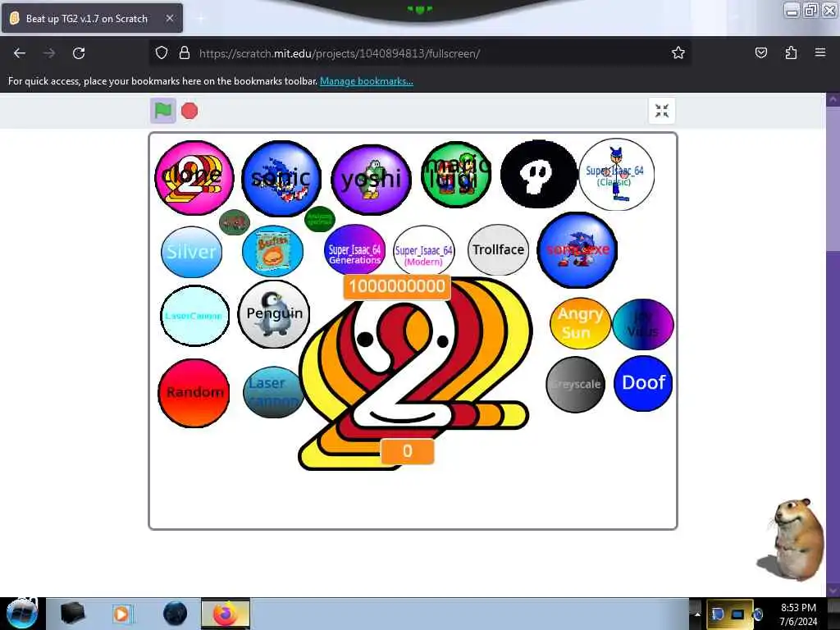Select the 'Beat up TG2 v.1.7 on Scratch' tab
The width and height of the screenshot is (840, 630).
(92, 19)
